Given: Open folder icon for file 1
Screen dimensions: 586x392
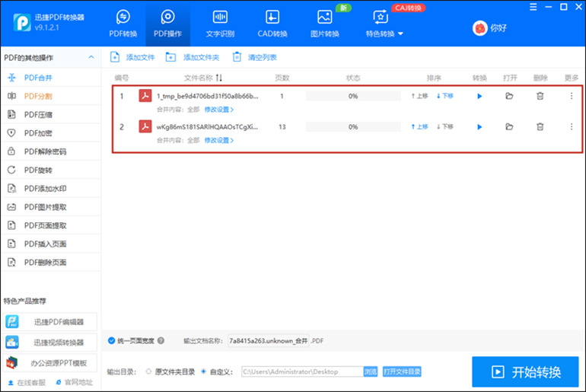Looking at the screenshot, I should pos(509,96).
